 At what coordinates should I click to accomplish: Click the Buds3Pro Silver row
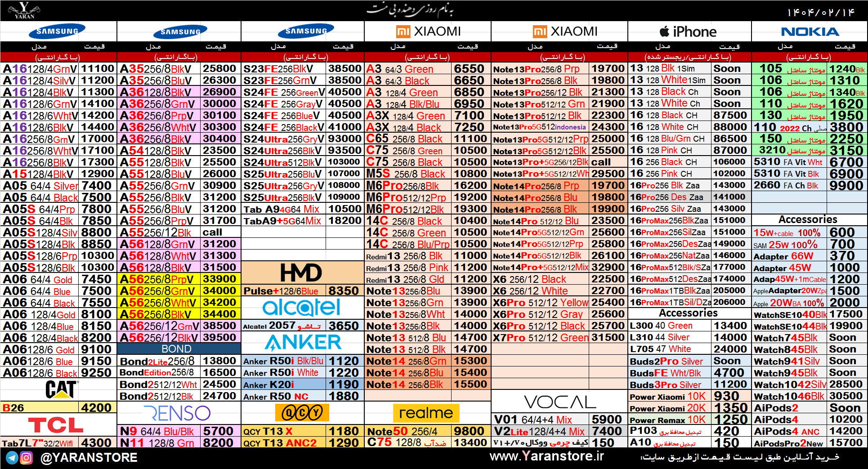click(689, 384)
